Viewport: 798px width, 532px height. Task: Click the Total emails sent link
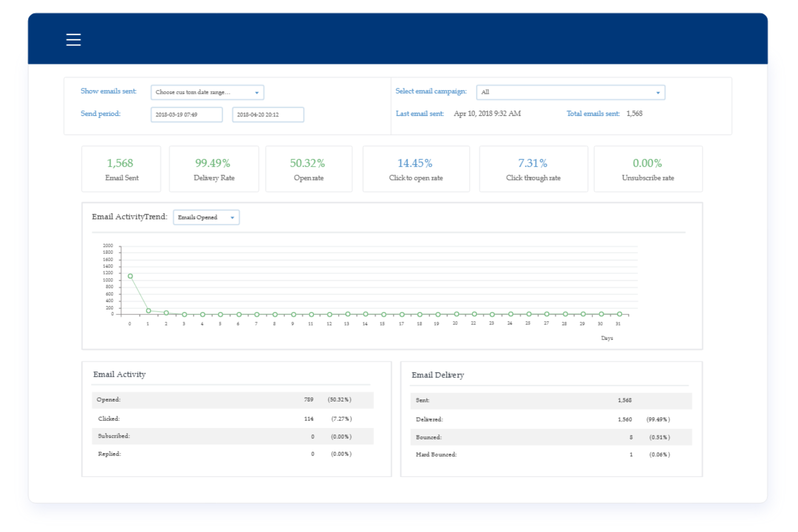[593, 113]
